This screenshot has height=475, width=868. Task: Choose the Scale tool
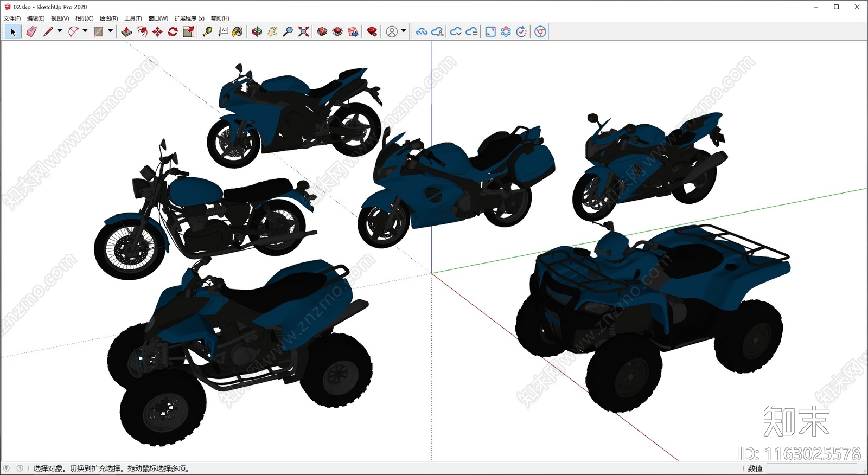point(188,32)
